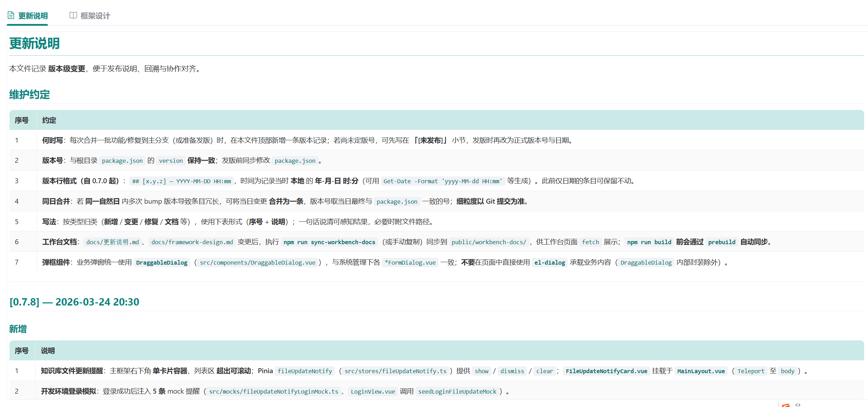Click the 新增 subsection heading

coord(18,329)
